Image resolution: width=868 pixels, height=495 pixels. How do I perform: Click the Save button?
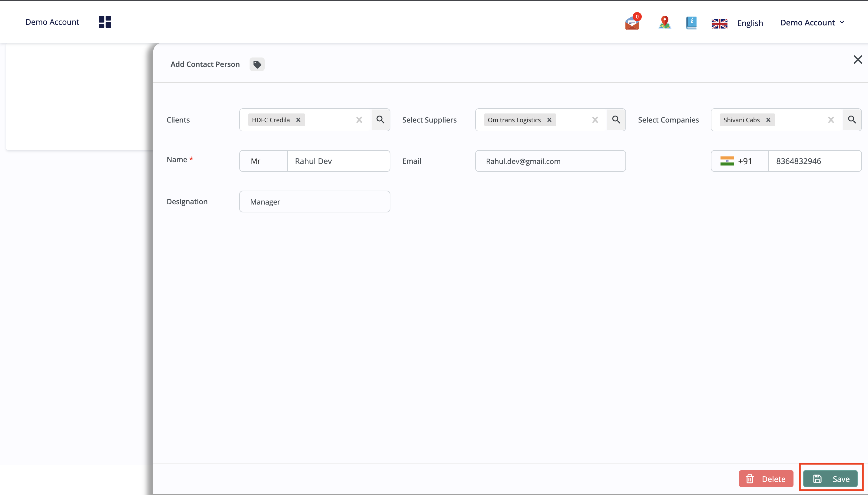pyautogui.click(x=830, y=479)
